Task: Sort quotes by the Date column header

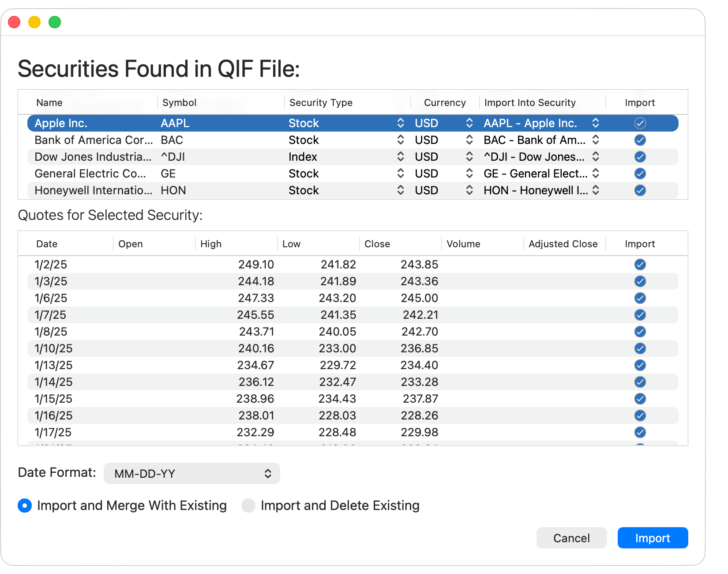Action: (46, 244)
